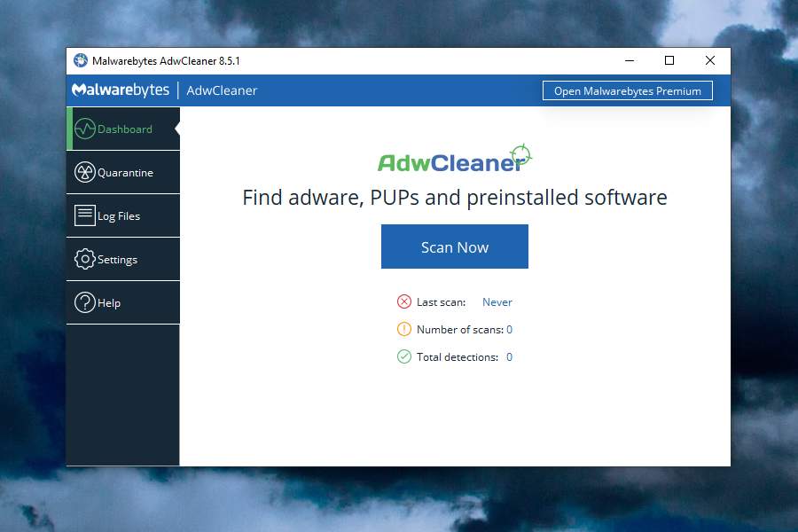
Task: Click the Dashboard heartbeat icon
Action: [x=85, y=129]
